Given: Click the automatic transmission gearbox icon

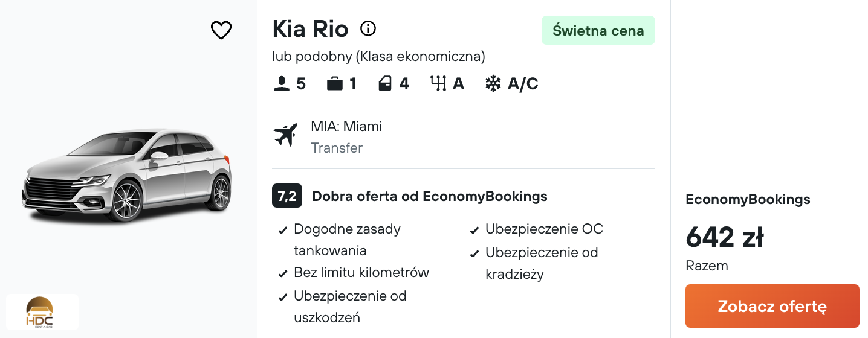Looking at the screenshot, I should (x=438, y=84).
